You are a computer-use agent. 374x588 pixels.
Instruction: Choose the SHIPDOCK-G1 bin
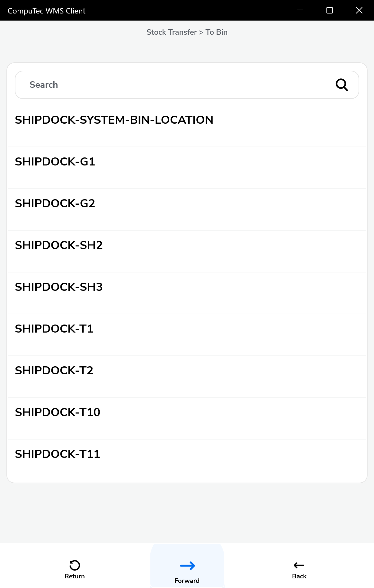click(x=55, y=162)
